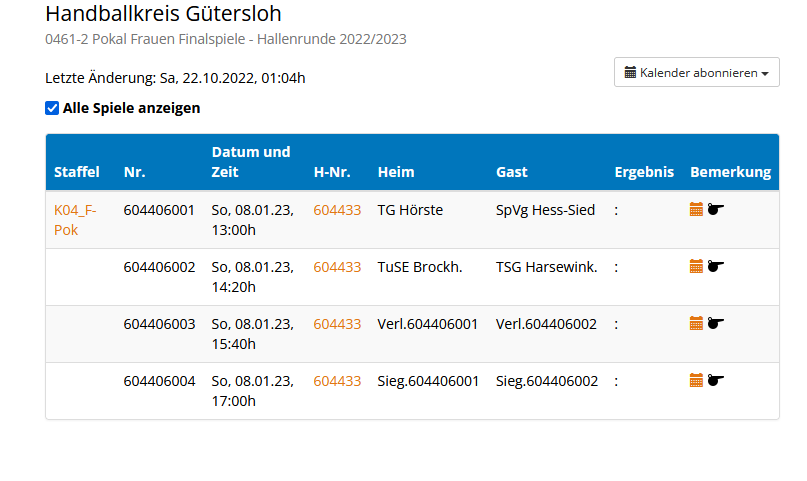This screenshot has height=481, width=807.
Task: Open hall 604433 link for 15:40h game
Action: coord(337,324)
